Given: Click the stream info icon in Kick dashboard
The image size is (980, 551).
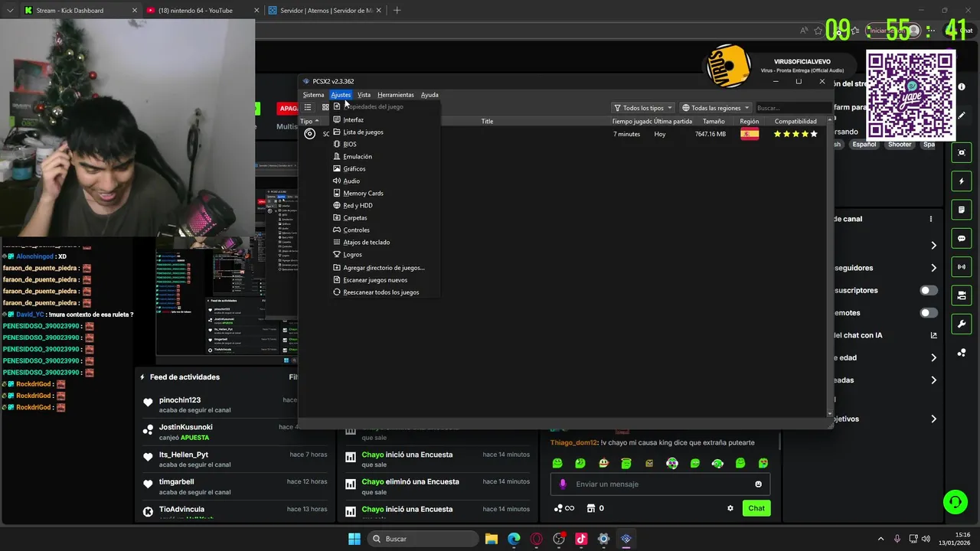Looking at the screenshot, I should click(962, 86).
